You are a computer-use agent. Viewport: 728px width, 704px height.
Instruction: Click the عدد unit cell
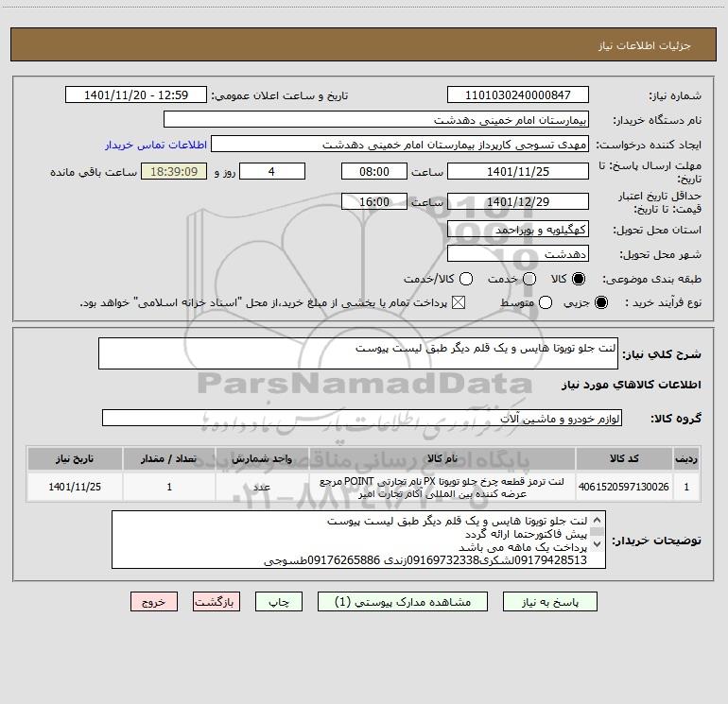click(262, 487)
